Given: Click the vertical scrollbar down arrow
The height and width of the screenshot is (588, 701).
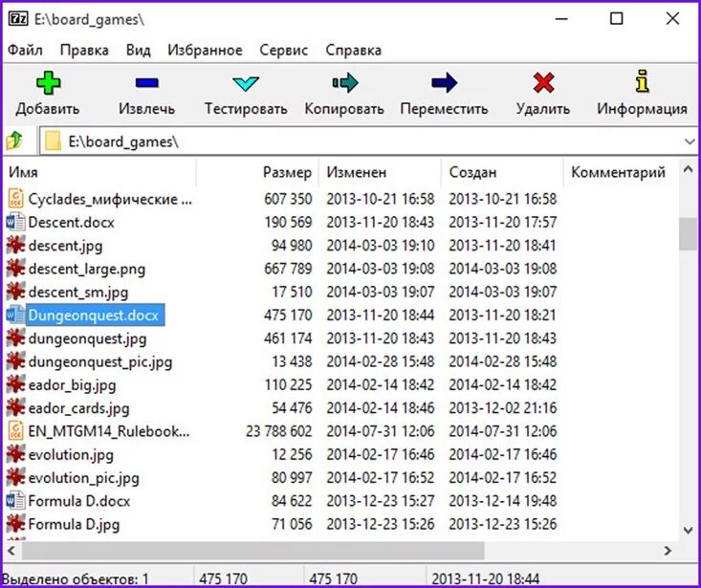Looking at the screenshot, I should pos(688,531).
